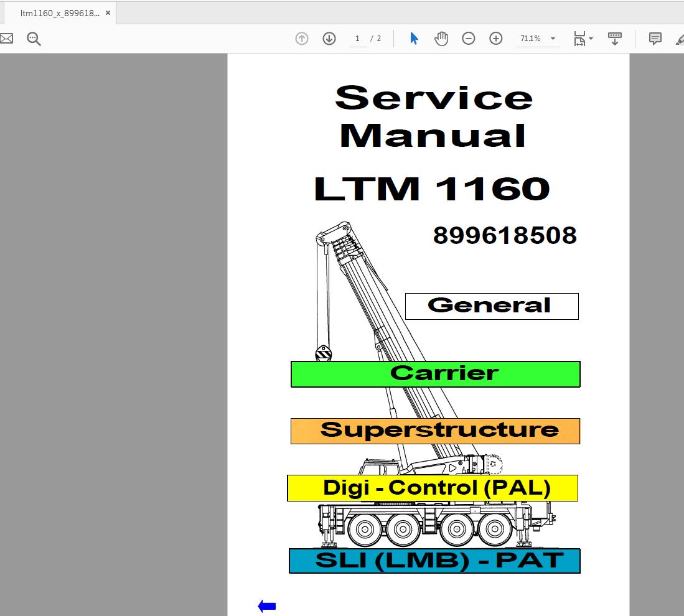Go to next page with down arrow
This screenshot has height=616, width=684.
(x=329, y=39)
